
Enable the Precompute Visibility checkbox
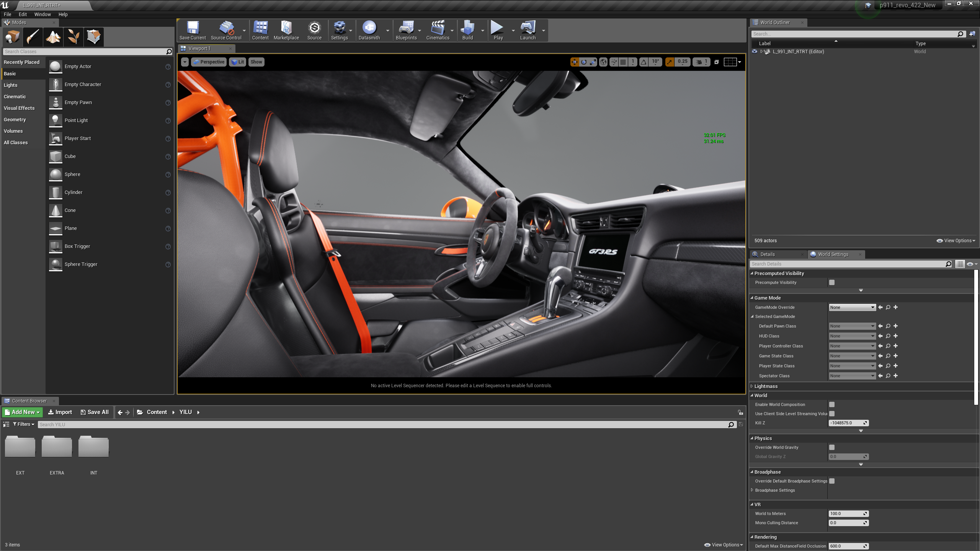(x=831, y=282)
